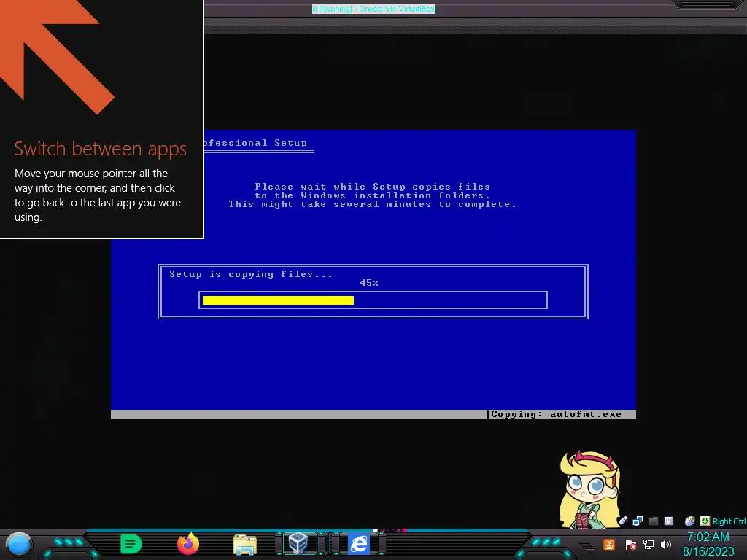Click the cartoon girl desktop gadget

tap(589, 489)
